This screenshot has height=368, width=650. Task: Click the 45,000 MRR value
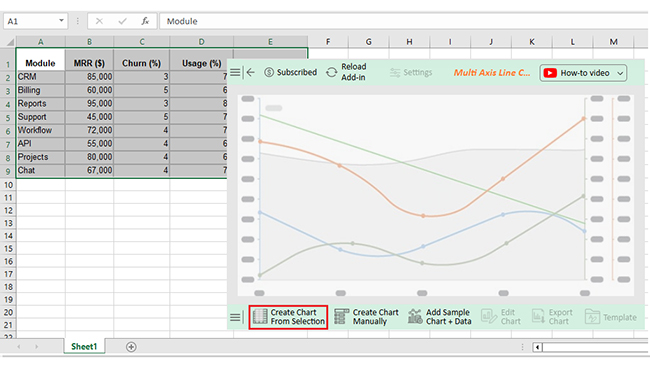point(90,117)
